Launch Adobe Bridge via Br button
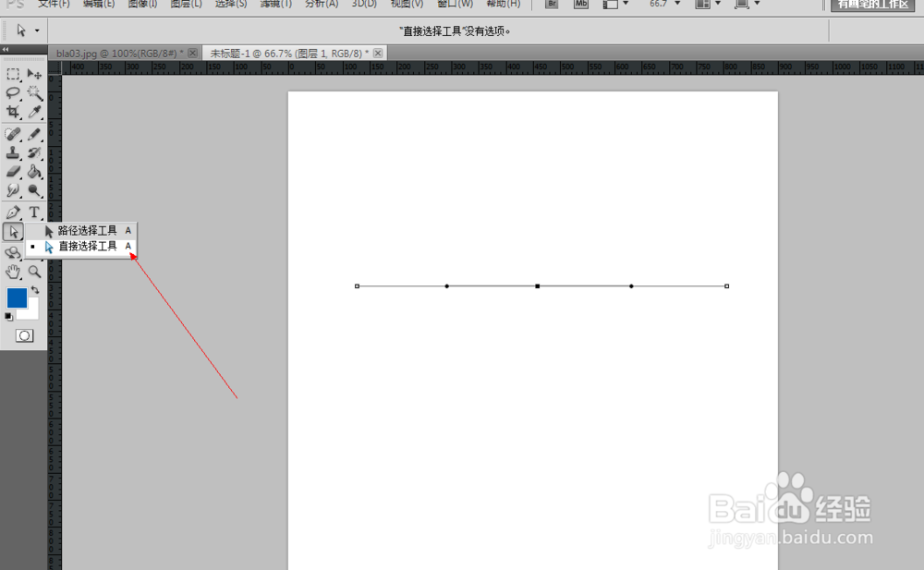This screenshot has height=570, width=924. tap(552, 4)
